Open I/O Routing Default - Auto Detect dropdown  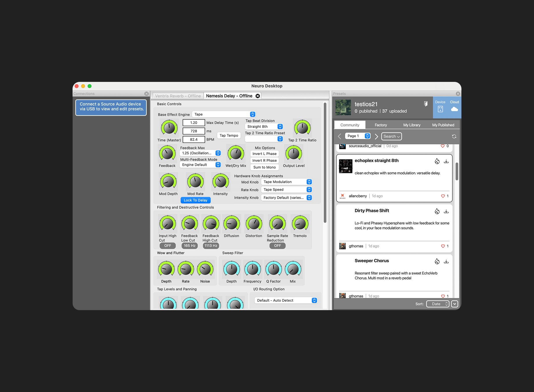(286, 301)
